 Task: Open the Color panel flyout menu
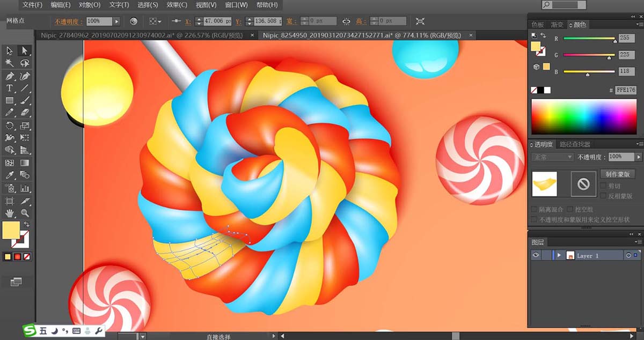pos(639,25)
